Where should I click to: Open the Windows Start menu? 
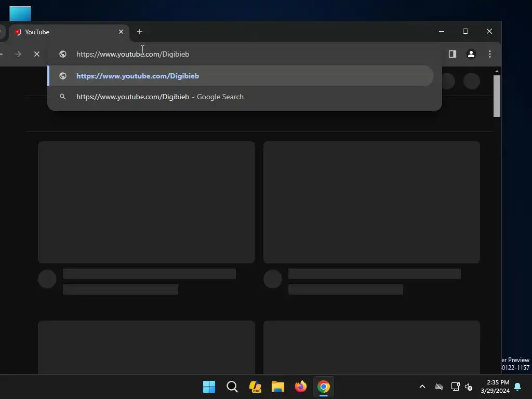tap(209, 387)
